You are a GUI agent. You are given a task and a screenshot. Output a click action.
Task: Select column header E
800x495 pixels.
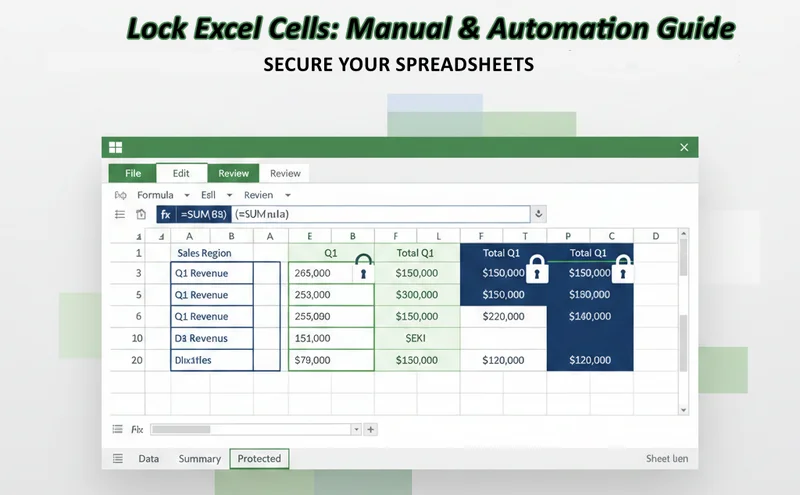click(x=310, y=236)
